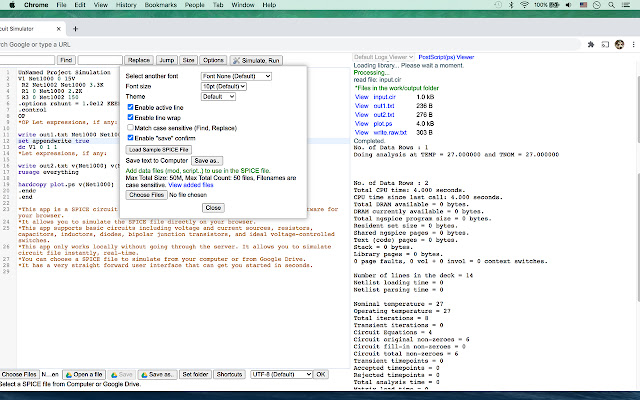This screenshot has width=640, height=400.
Task: Open the US input source flag
Action: click(x=583, y=5)
